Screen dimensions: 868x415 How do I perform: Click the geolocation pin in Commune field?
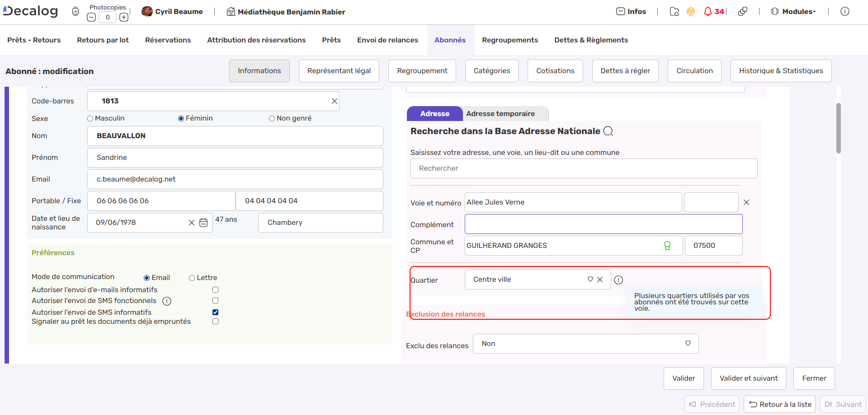click(667, 246)
